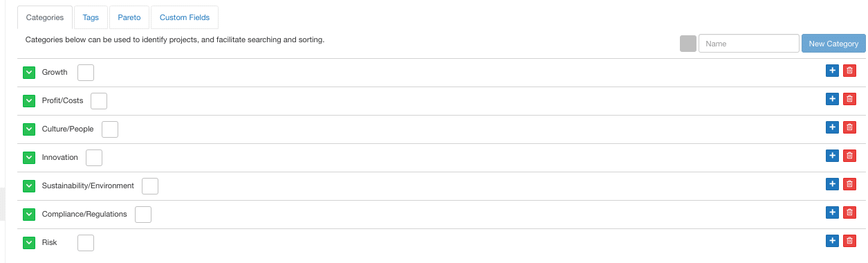Click the plus icon in Innovation row
The width and height of the screenshot is (868, 263).
point(832,156)
